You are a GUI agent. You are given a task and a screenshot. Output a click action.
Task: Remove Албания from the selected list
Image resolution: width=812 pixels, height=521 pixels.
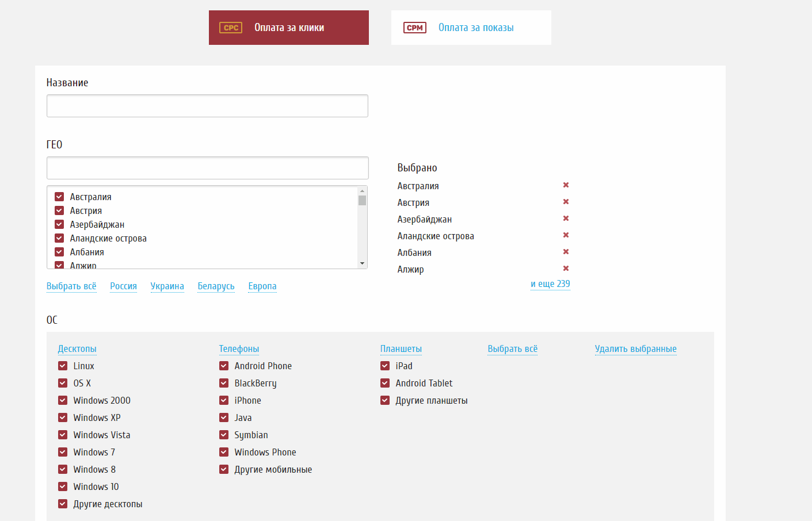tap(566, 252)
